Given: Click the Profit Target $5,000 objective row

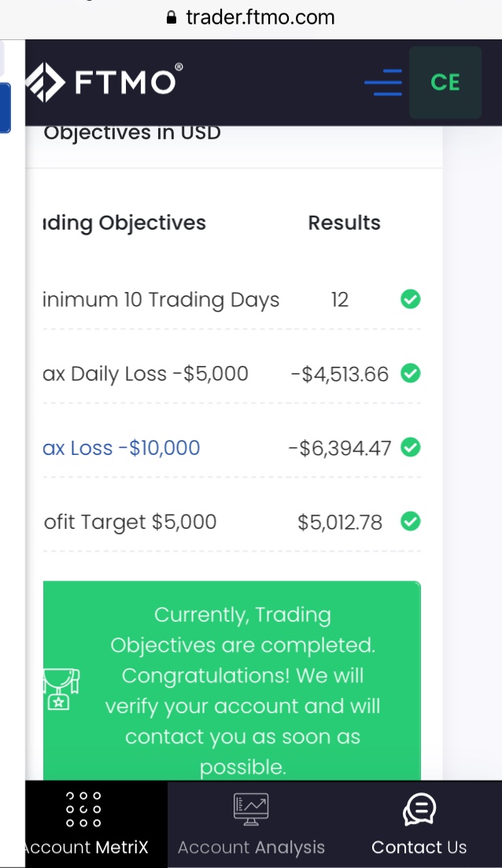Looking at the screenshot, I should click(131, 522).
